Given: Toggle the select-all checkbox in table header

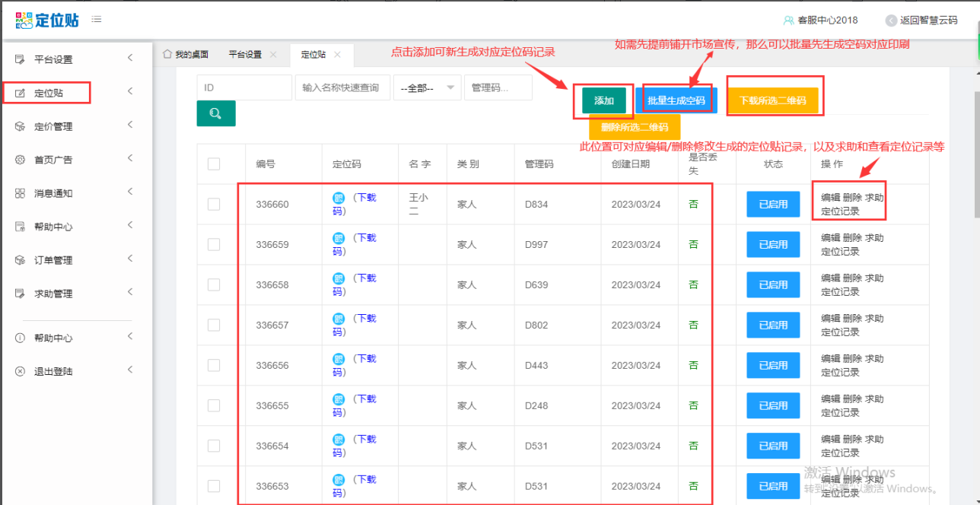Looking at the screenshot, I should [x=214, y=164].
